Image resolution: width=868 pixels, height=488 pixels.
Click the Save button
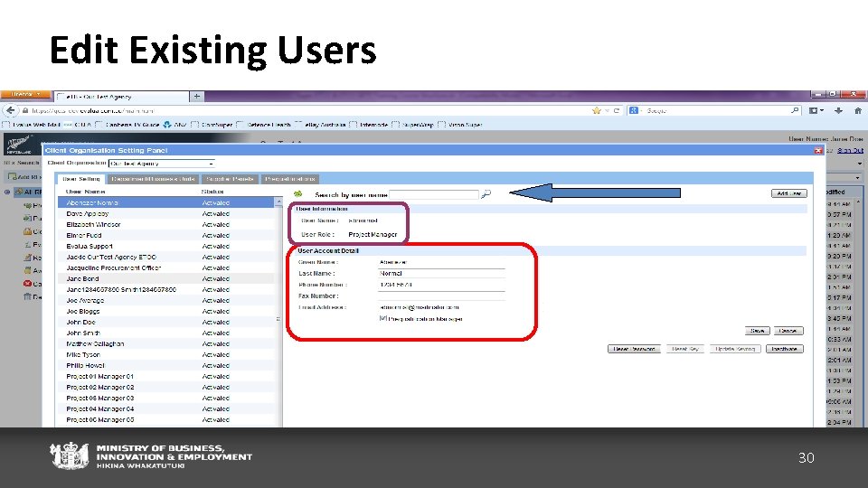pos(757,331)
